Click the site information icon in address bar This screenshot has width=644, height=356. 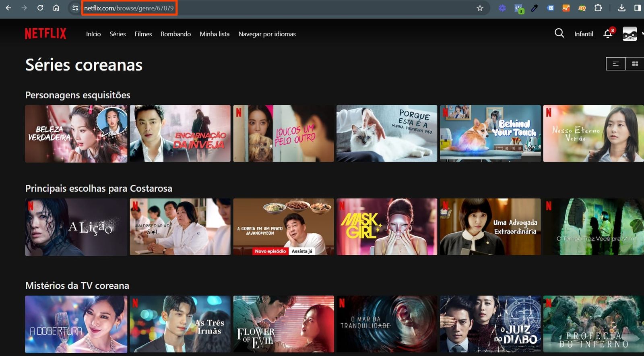[x=75, y=8]
